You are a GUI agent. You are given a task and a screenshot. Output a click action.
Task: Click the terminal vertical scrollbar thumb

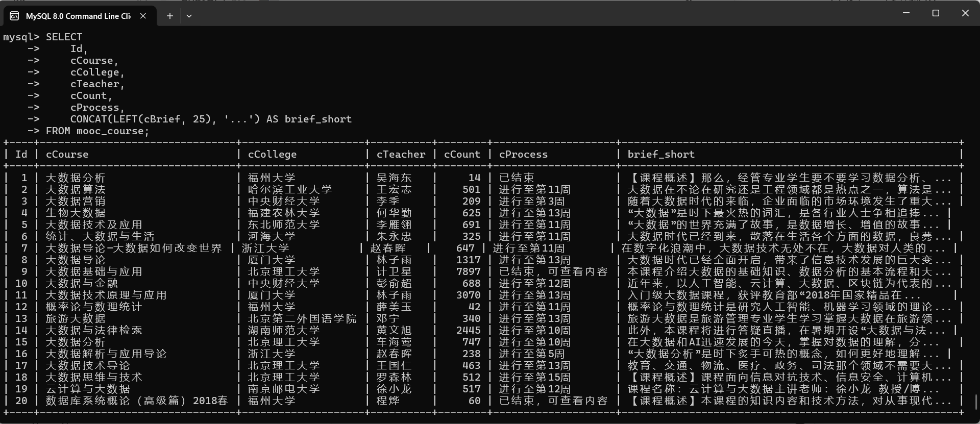coord(976,402)
